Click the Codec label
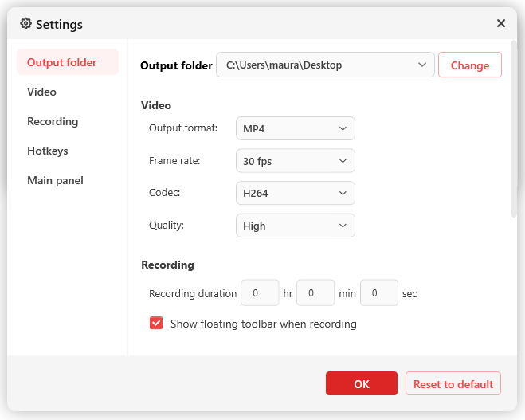 (x=164, y=193)
